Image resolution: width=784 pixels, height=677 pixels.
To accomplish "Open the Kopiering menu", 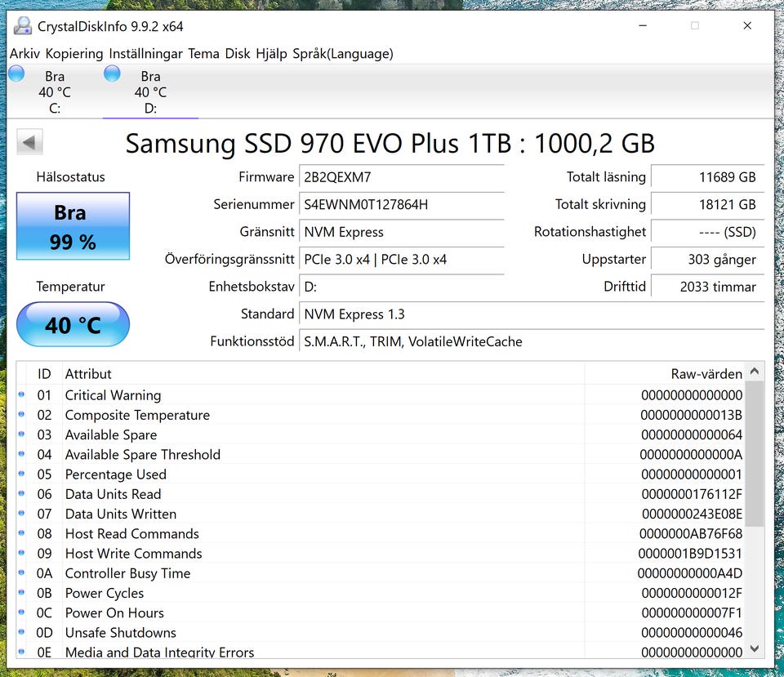I will coord(74,54).
